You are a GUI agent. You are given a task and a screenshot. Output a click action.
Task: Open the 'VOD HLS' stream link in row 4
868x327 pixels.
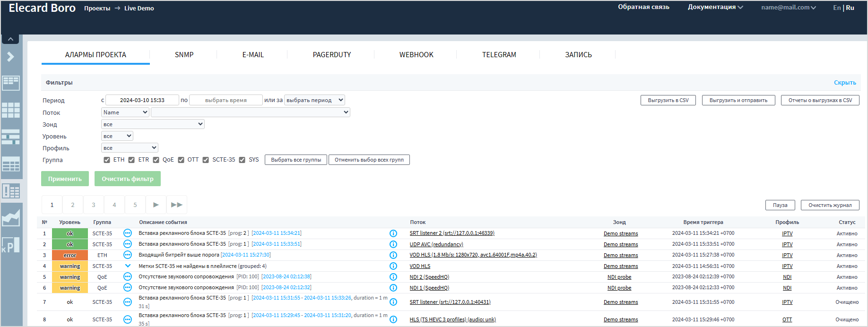[x=420, y=267]
